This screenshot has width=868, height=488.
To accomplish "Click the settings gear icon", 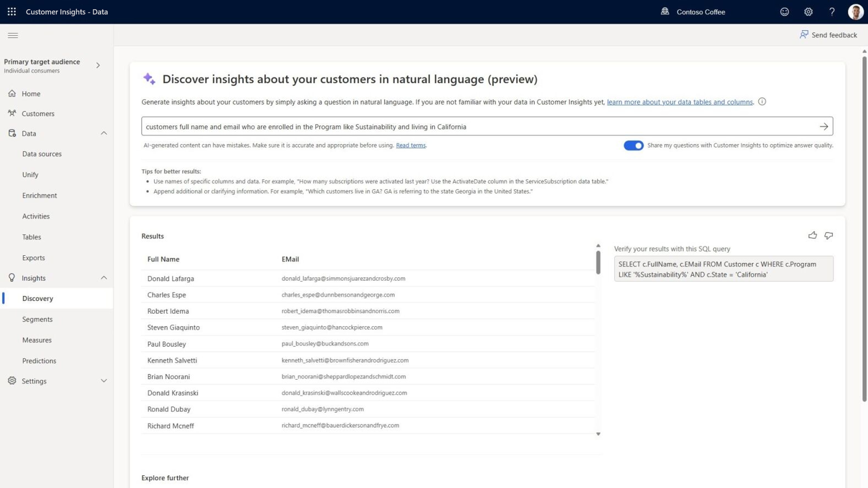I will [x=808, y=12].
